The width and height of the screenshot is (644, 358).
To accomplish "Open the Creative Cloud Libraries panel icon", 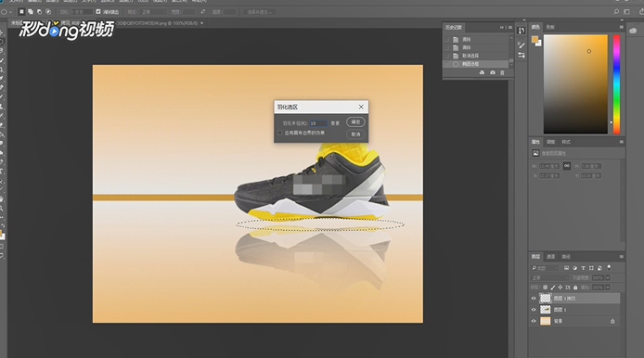I will click(x=633, y=31).
